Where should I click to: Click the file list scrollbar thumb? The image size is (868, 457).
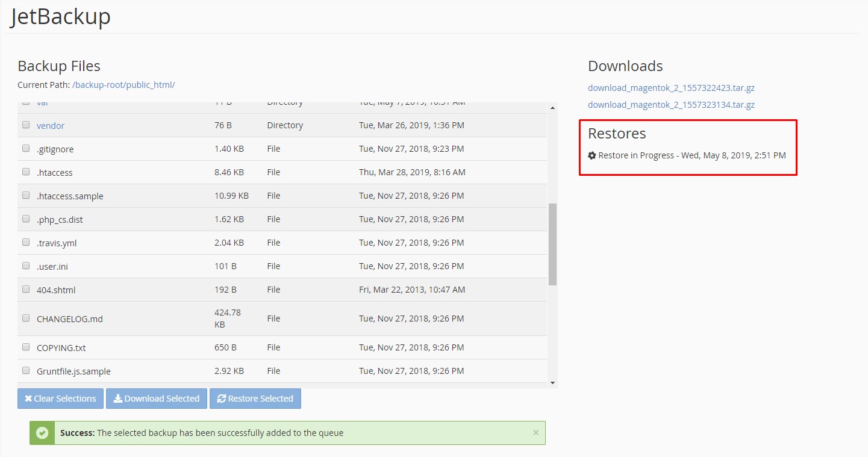552,244
